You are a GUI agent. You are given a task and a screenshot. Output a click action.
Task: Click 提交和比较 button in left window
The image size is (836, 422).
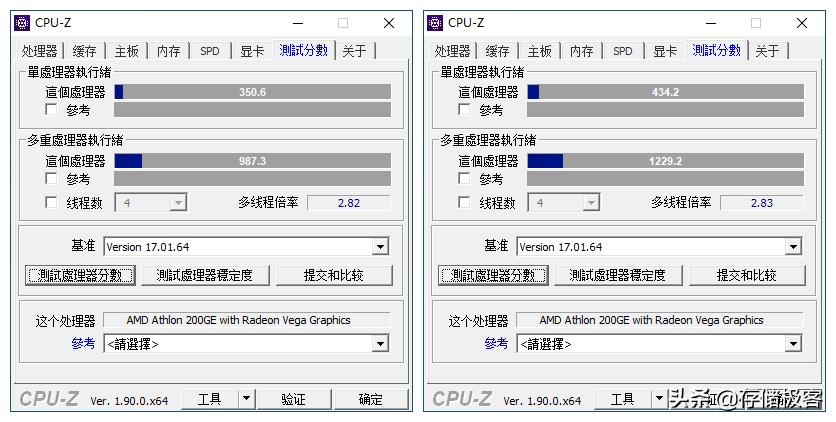coord(334,275)
